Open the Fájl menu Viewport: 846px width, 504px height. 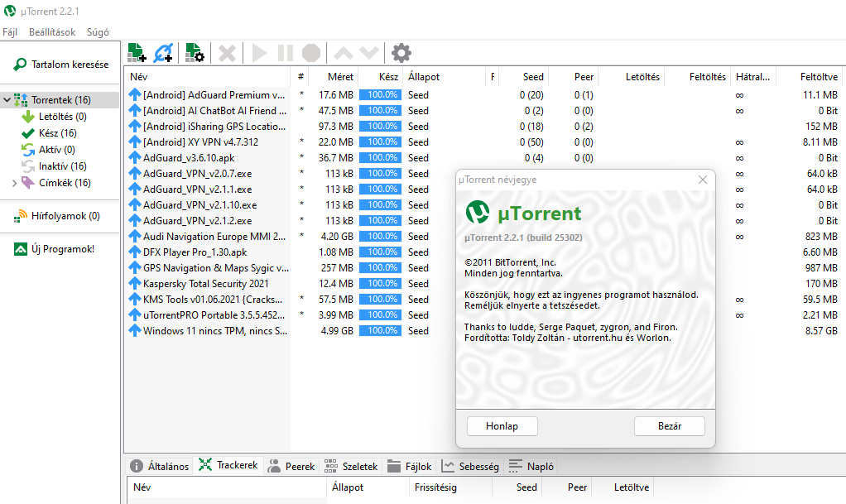[10, 31]
